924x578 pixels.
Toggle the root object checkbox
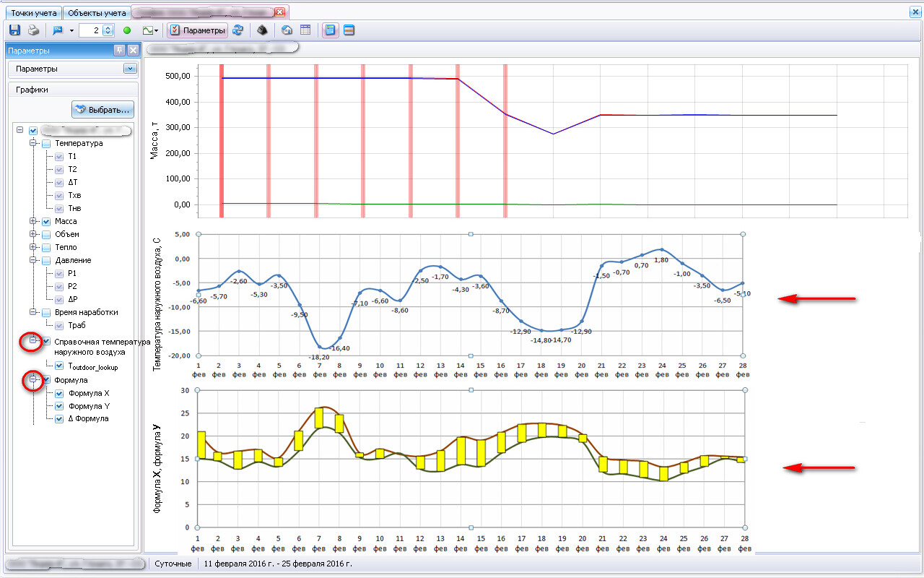[x=33, y=131]
